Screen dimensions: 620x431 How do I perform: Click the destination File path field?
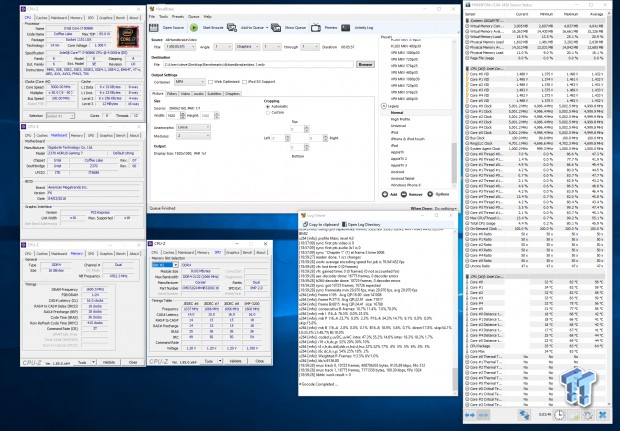click(x=258, y=64)
